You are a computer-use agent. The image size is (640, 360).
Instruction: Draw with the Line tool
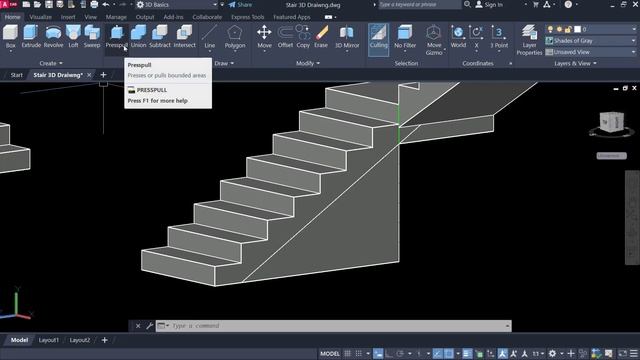pyautogui.click(x=210, y=36)
